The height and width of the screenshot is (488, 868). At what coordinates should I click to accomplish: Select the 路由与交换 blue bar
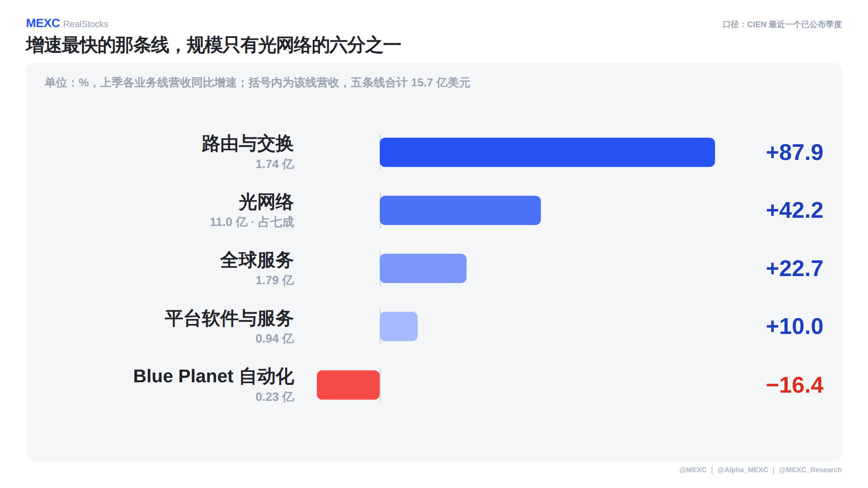(x=547, y=152)
